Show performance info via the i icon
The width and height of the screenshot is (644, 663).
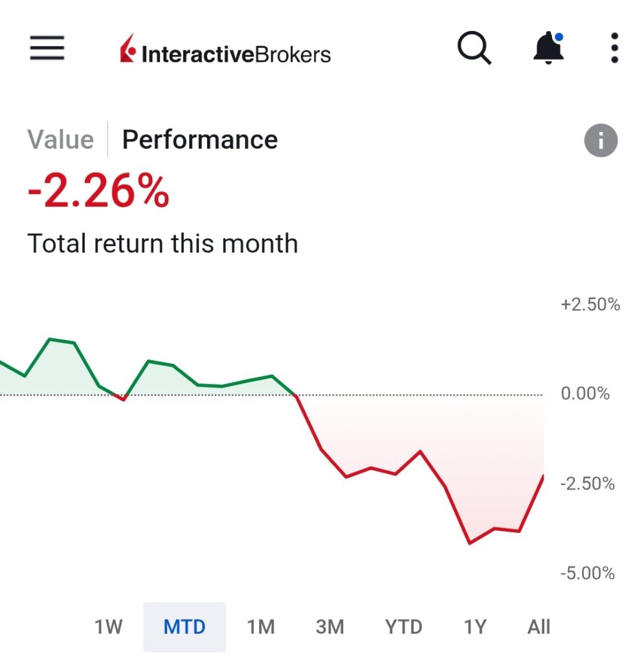601,140
